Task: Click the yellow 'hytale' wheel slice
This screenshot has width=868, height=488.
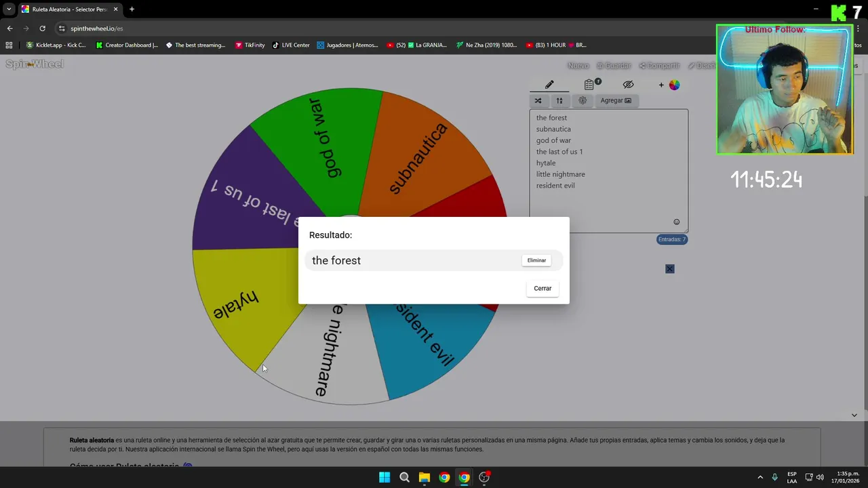Action: click(237, 305)
